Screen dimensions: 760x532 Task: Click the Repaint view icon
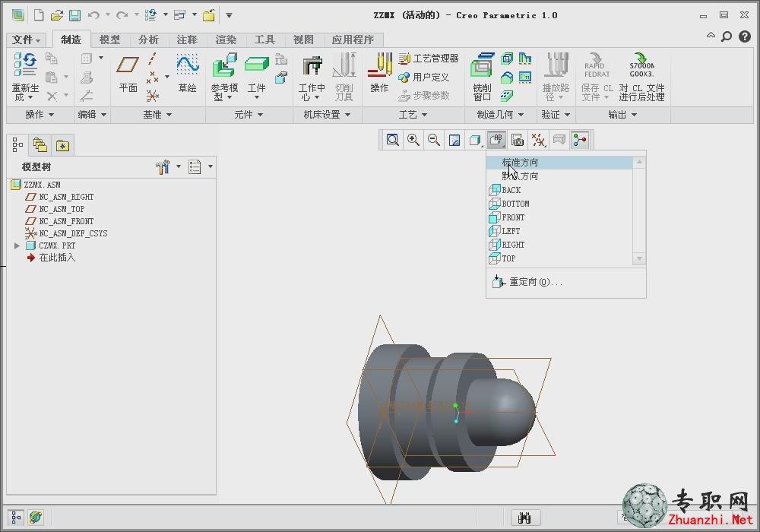[454, 140]
